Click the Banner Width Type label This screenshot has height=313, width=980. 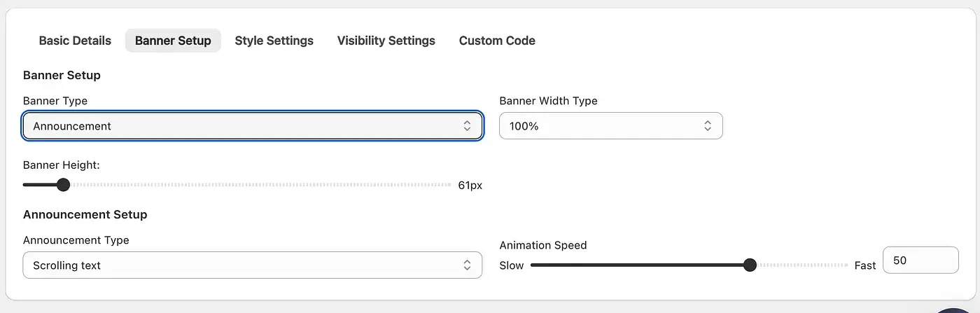coord(548,101)
